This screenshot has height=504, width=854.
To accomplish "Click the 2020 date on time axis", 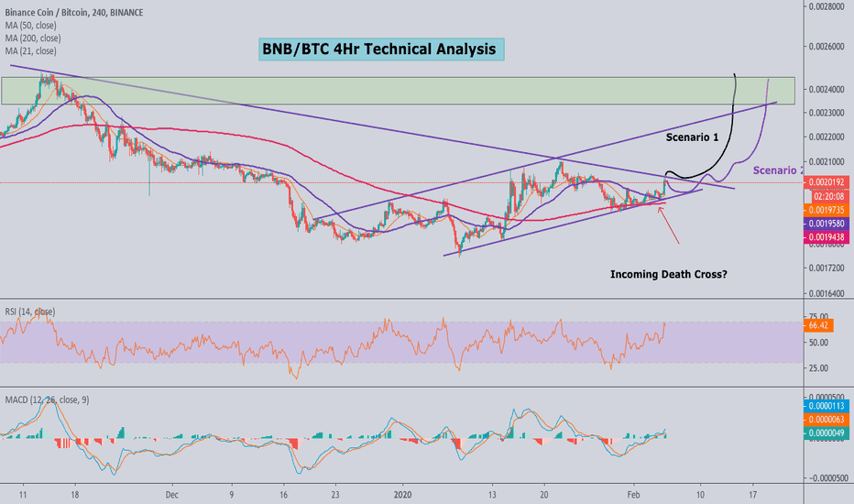I will [402, 495].
